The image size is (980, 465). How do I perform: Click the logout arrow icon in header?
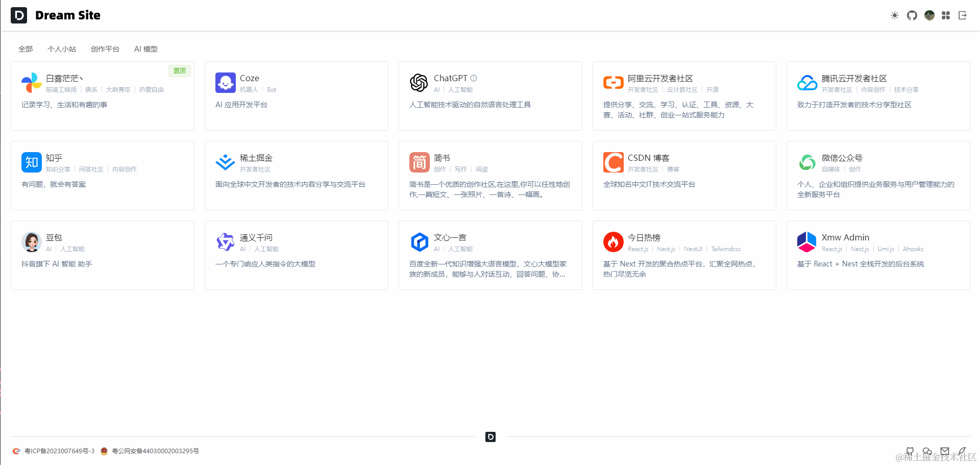(x=963, y=15)
